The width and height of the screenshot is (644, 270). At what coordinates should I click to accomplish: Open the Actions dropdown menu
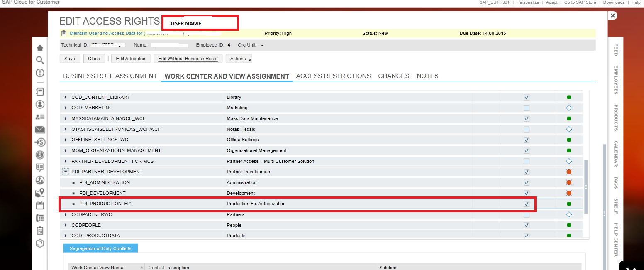(239, 59)
